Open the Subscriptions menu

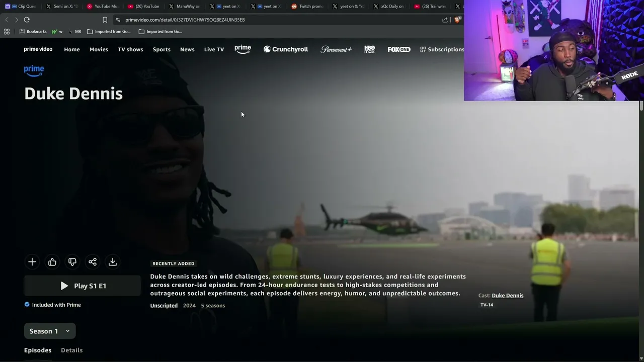pos(442,49)
